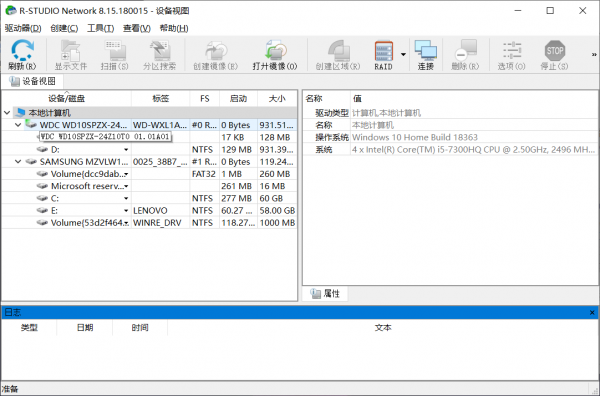Select the Properties (属性) tab

coord(326,293)
